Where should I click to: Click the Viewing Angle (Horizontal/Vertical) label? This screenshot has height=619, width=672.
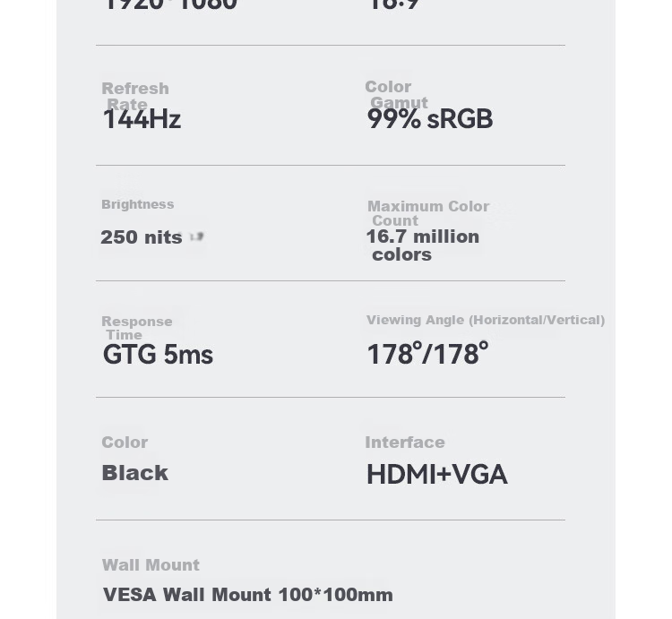pyautogui.click(x=486, y=320)
